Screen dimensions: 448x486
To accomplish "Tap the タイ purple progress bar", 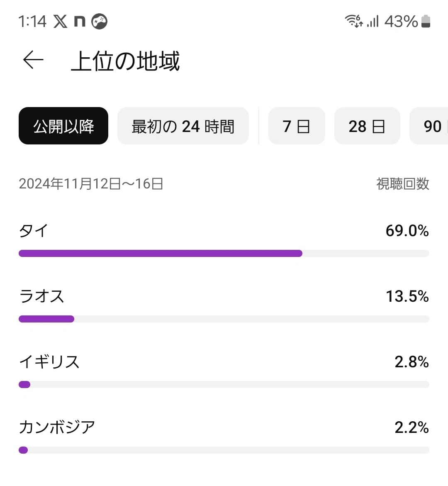I will click(x=161, y=254).
